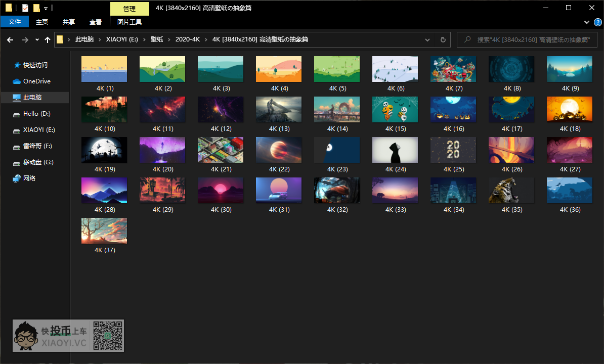Open the Quick Access Toolbar customize dropdown
This screenshot has width=604, height=364.
coord(46,8)
